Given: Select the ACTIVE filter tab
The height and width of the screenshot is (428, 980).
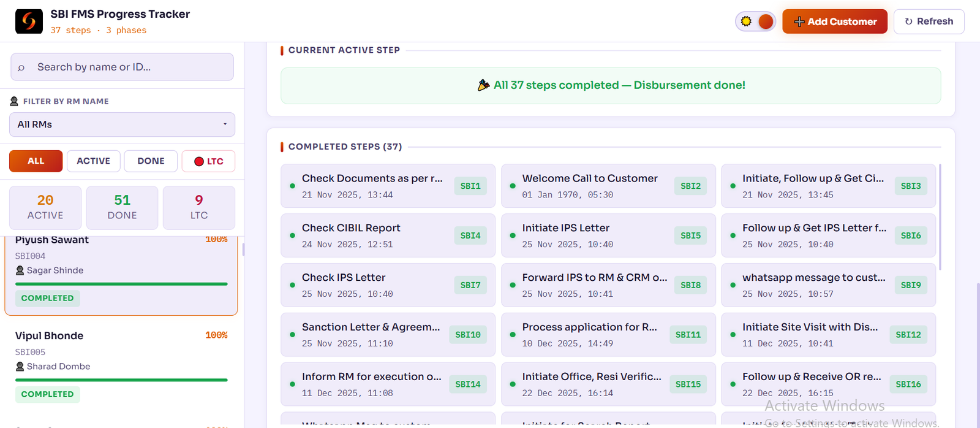Looking at the screenshot, I should tap(93, 161).
